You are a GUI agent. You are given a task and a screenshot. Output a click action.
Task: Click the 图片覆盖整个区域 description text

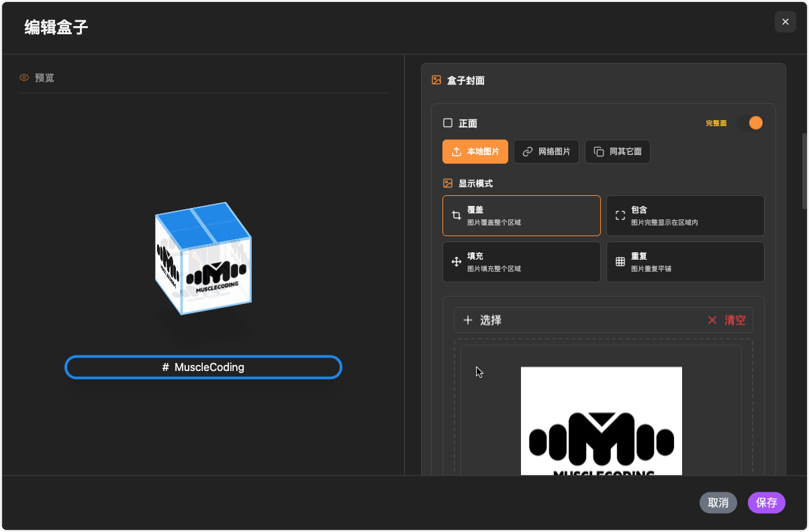click(x=494, y=222)
